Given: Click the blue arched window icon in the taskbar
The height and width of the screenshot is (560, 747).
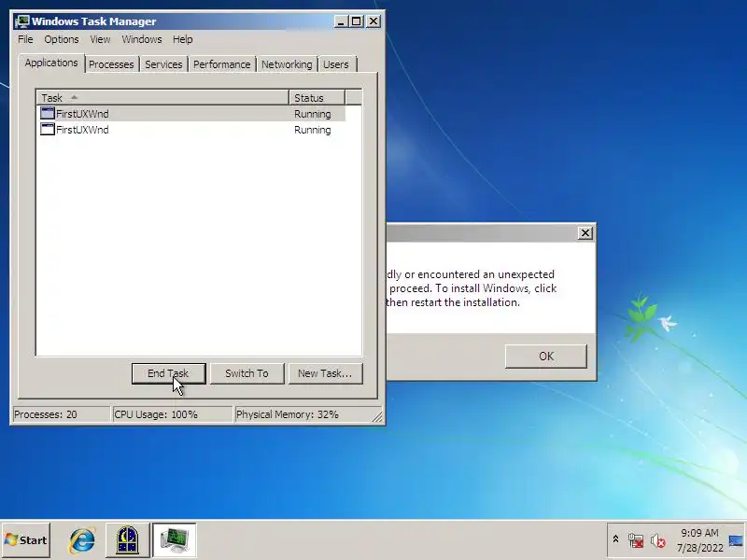Looking at the screenshot, I should (x=127, y=540).
